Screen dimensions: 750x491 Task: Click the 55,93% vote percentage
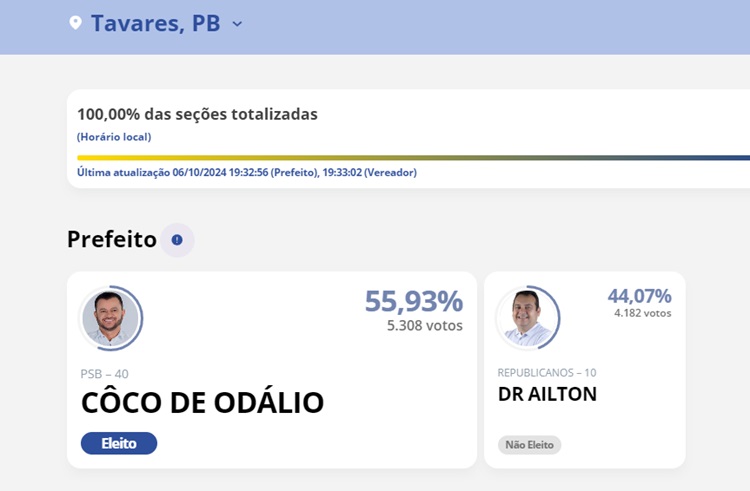point(413,301)
